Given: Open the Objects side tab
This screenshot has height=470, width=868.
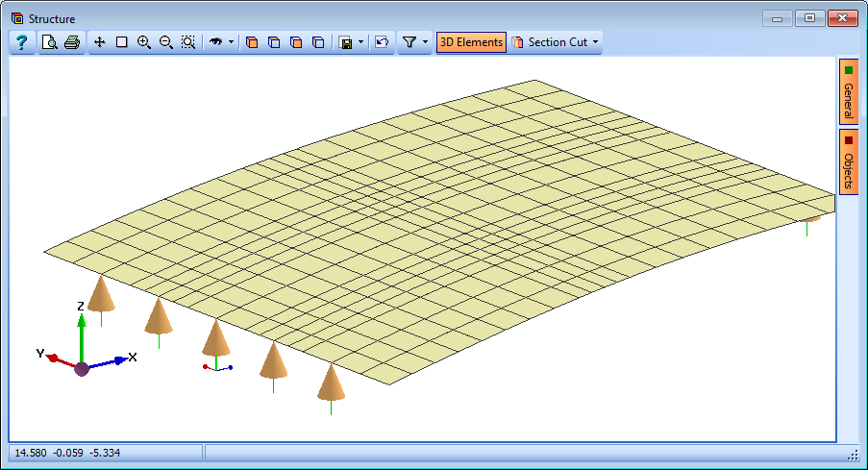Looking at the screenshot, I should [849, 161].
